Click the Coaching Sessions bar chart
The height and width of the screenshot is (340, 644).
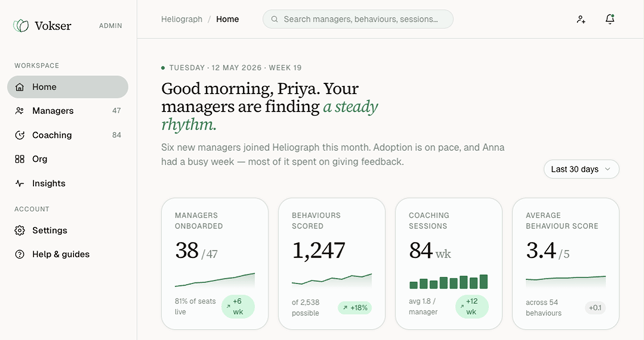448,282
